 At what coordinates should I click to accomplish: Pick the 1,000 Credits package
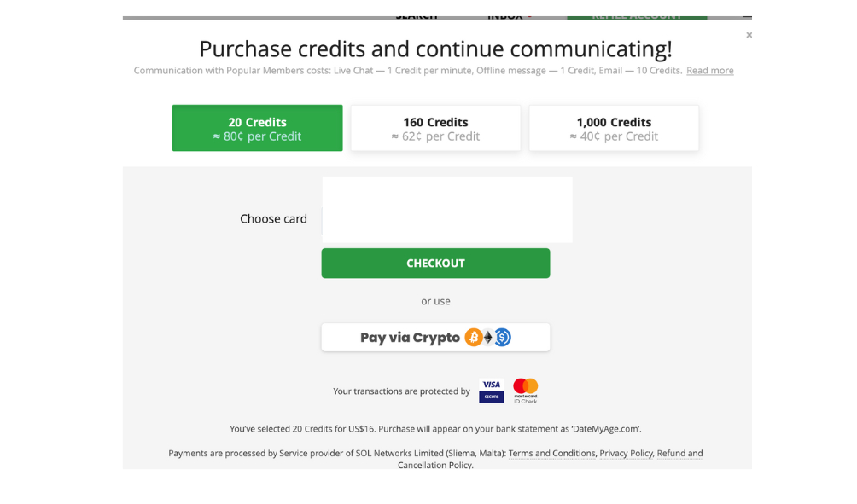coord(614,128)
